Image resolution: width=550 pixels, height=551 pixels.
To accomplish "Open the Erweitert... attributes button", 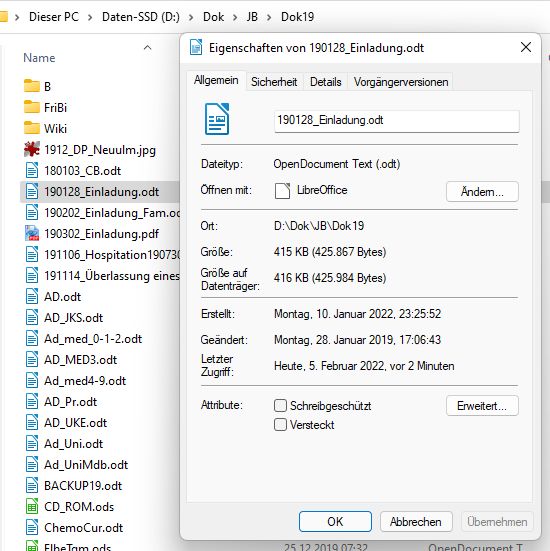I will (482, 406).
